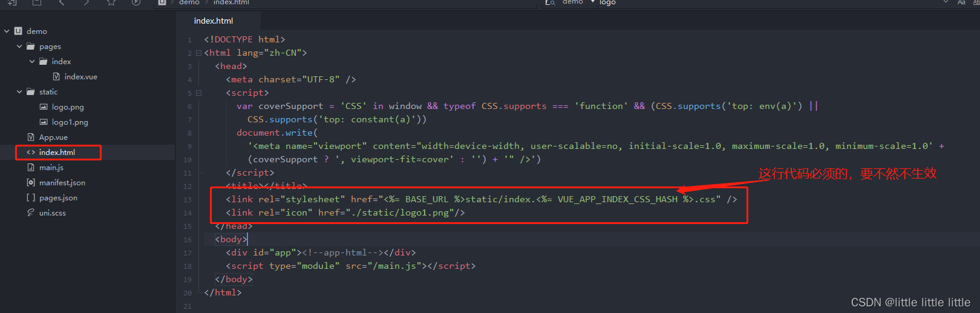Click the meta charset="UTF-8" line
980x313 pixels.
[291, 79]
